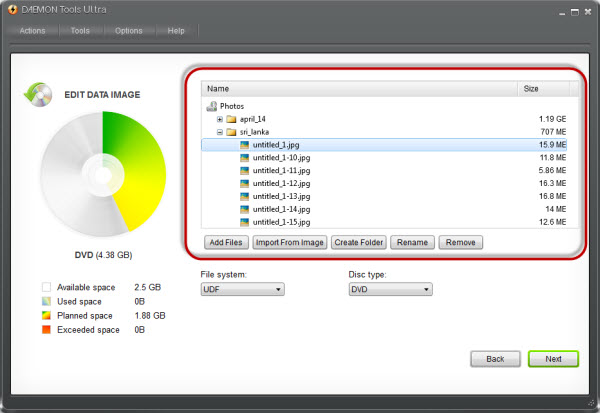Viewport: 600px width, 413px height.
Task: Select the untitled_1-10.jpg file name
Action: pos(281,158)
